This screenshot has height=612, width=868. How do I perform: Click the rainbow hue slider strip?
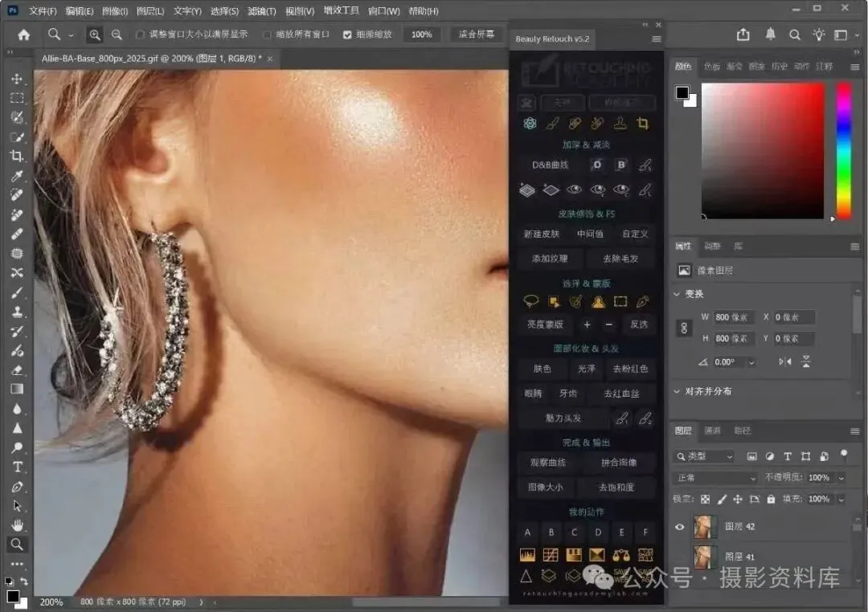coord(843,150)
